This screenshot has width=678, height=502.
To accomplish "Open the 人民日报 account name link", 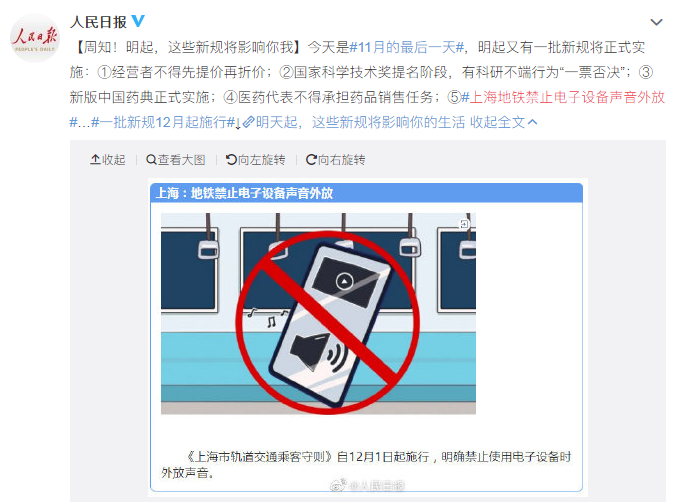I will click(98, 22).
